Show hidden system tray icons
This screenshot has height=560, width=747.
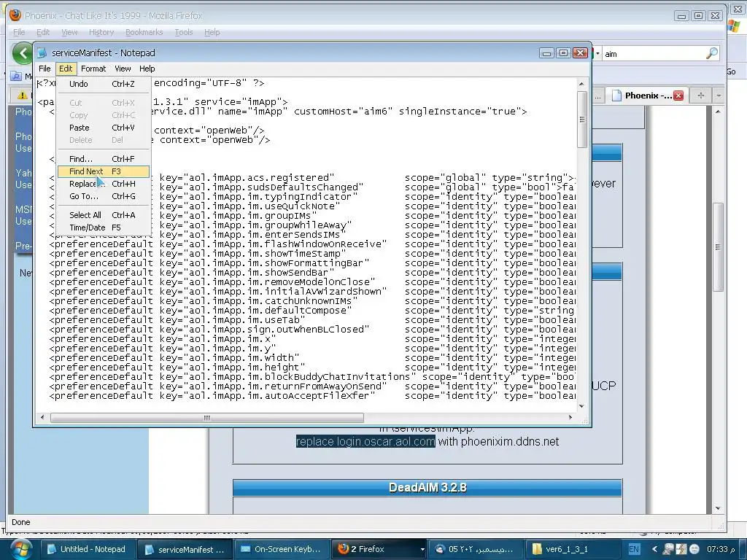point(654,549)
